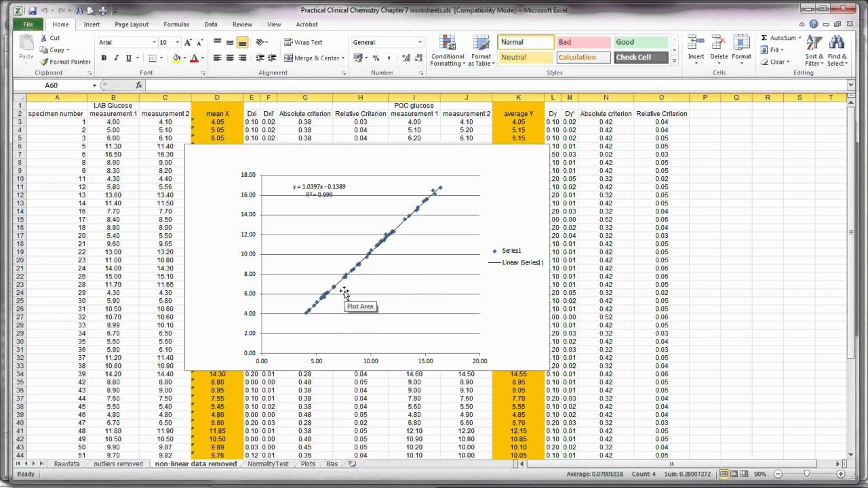The height and width of the screenshot is (488, 868).
Task: Apply italic formatting
Action: [x=116, y=58]
